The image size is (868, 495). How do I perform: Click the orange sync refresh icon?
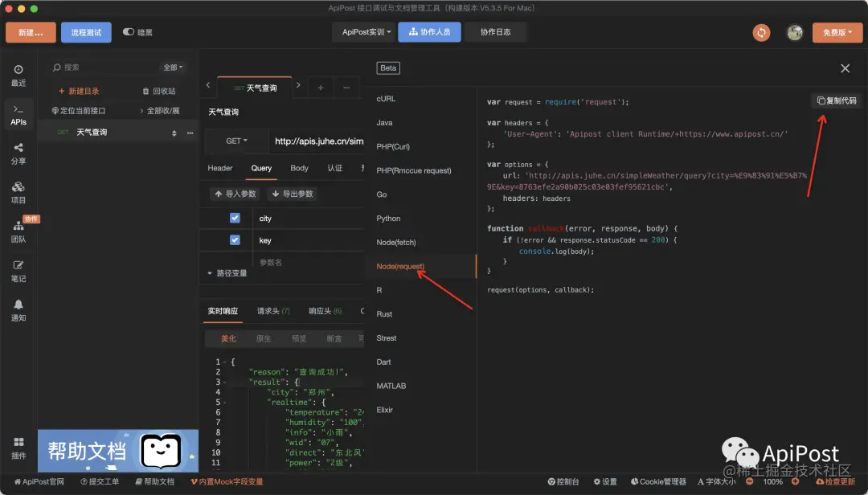point(761,33)
